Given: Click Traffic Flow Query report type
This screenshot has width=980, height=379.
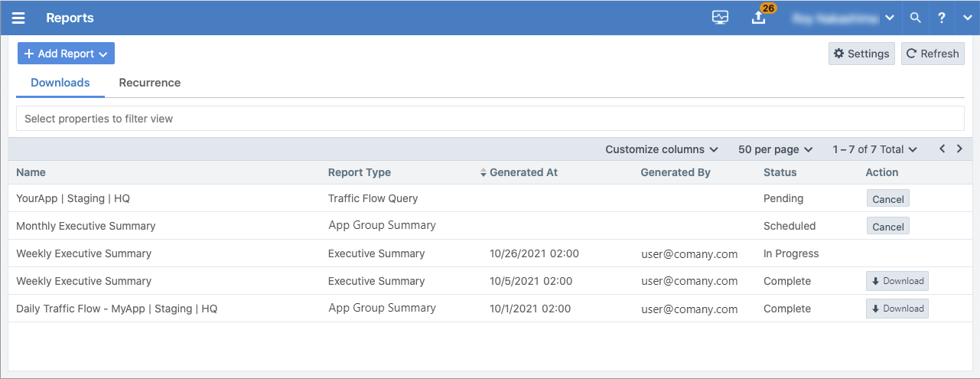Looking at the screenshot, I should click(373, 198).
